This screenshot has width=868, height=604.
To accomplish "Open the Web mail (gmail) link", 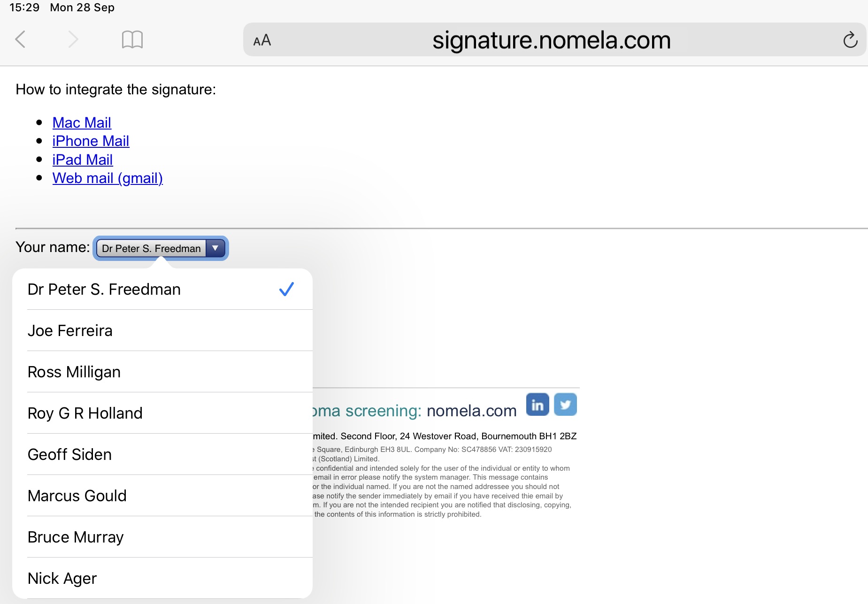I will click(108, 178).
